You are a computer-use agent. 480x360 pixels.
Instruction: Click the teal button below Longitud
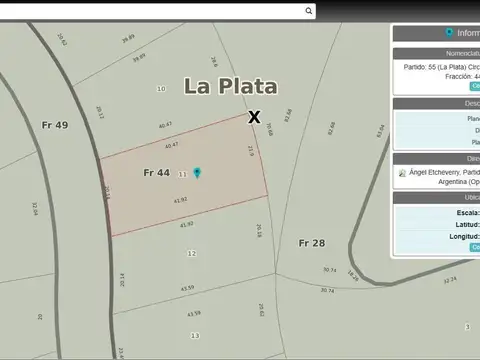pos(475,247)
